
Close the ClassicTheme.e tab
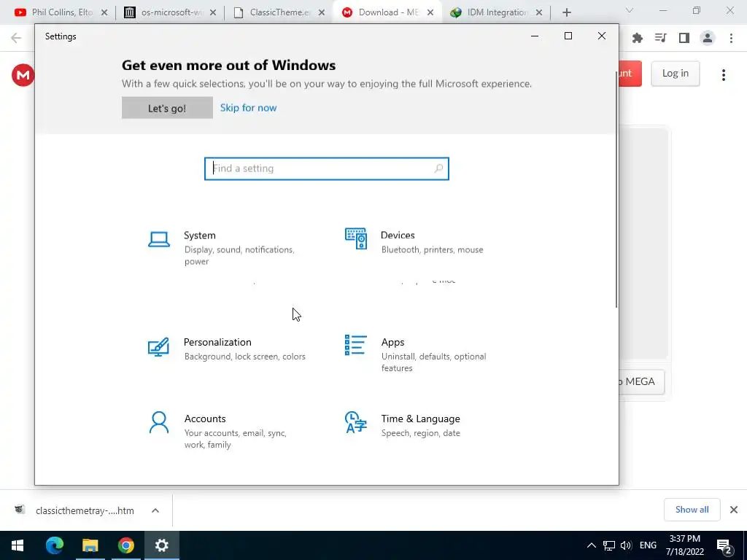click(x=322, y=13)
